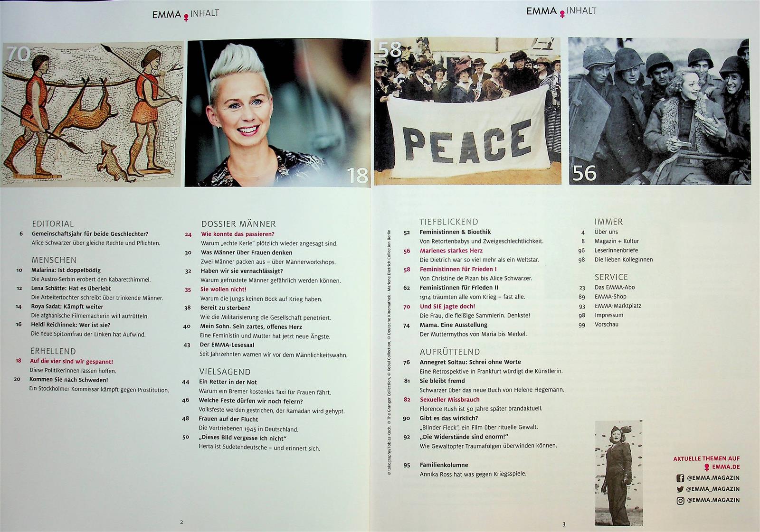Click 'Vorschau' entry
The height and width of the screenshot is (532, 760).
point(607,325)
